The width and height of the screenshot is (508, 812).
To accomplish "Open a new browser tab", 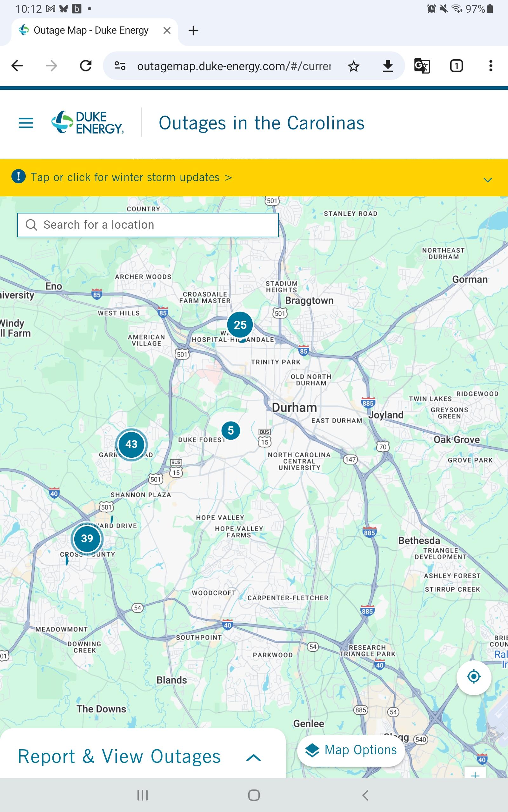I will [193, 30].
